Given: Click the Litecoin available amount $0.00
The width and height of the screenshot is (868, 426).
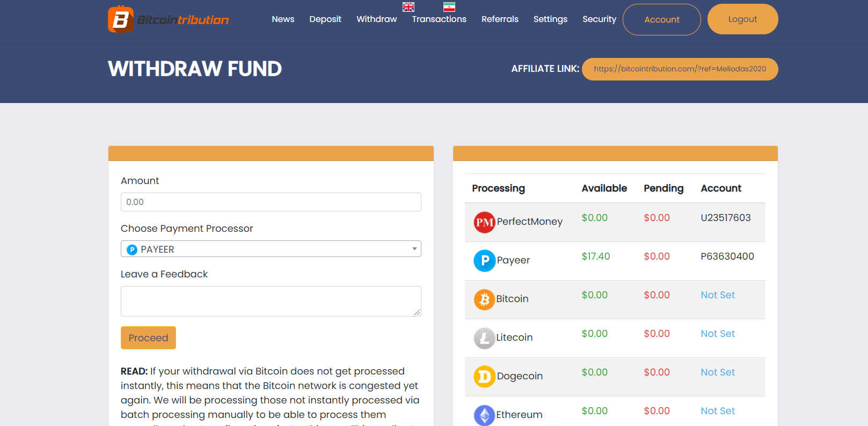Looking at the screenshot, I should click(595, 334).
